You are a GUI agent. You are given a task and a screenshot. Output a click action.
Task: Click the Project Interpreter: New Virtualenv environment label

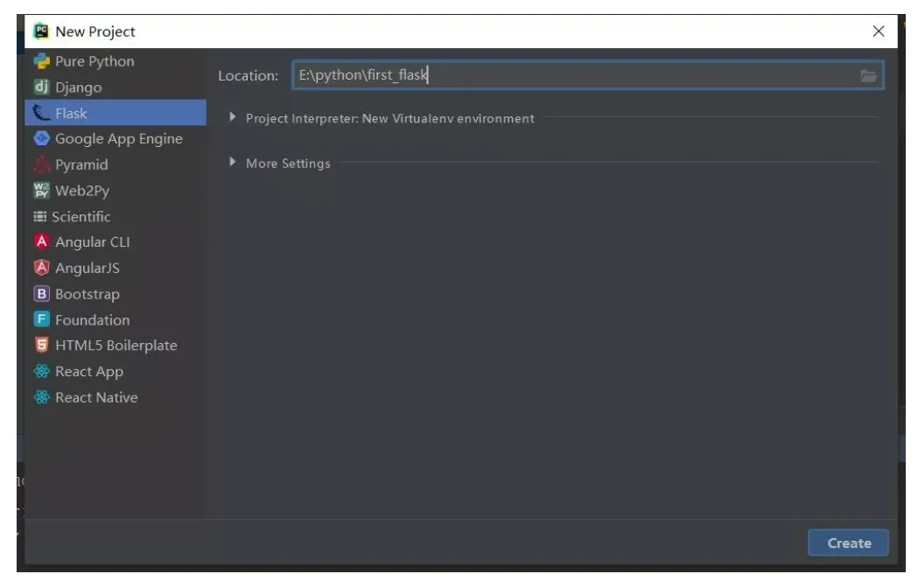[x=390, y=118]
